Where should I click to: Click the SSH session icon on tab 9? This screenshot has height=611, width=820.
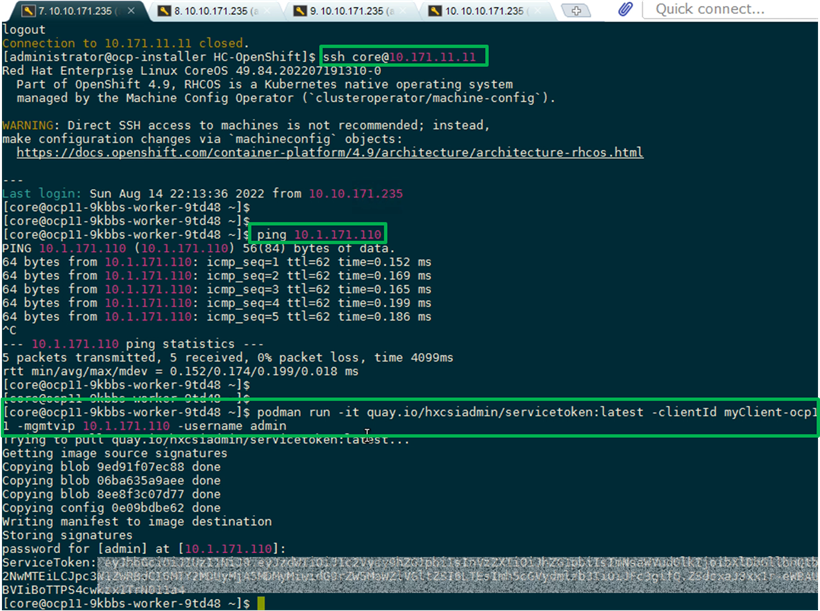pos(300,10)
